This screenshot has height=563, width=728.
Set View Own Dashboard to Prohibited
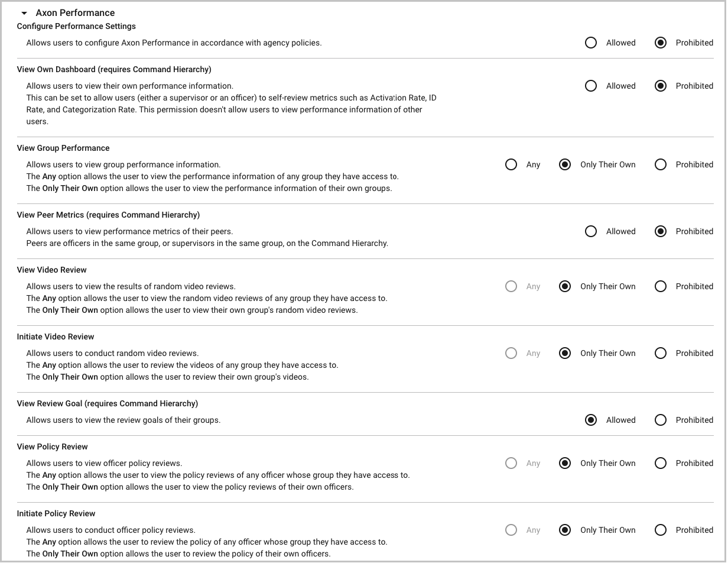click(x=661, y=86)
